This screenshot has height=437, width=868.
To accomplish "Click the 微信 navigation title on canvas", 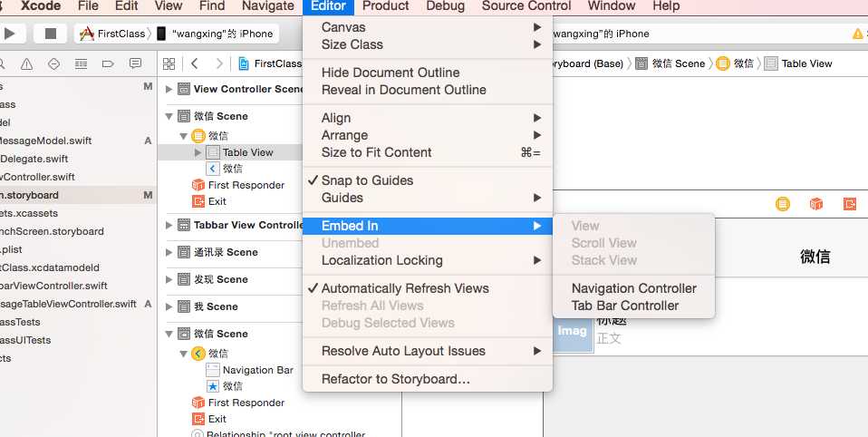I will point(815,257).
